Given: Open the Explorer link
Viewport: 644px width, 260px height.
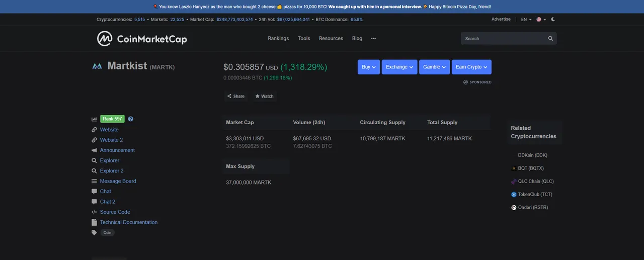Looking at the screenshot, I should pyautogui.click(x=110, y=160).
